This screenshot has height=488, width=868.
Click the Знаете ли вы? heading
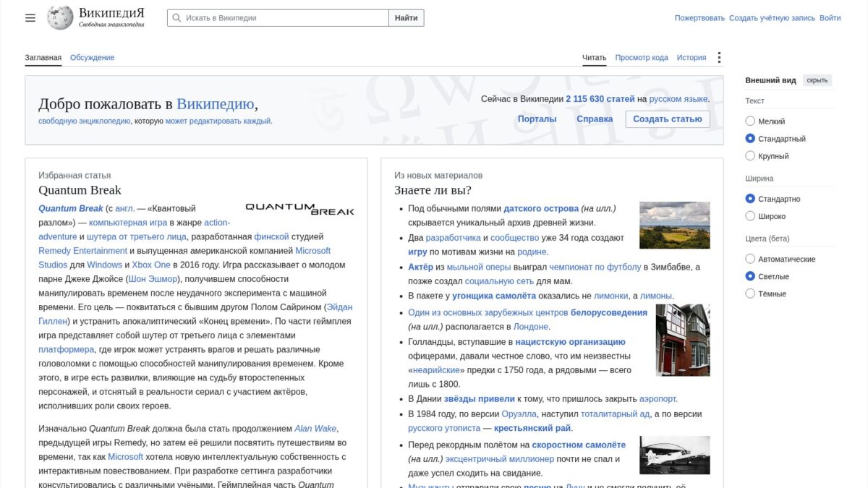433,191
